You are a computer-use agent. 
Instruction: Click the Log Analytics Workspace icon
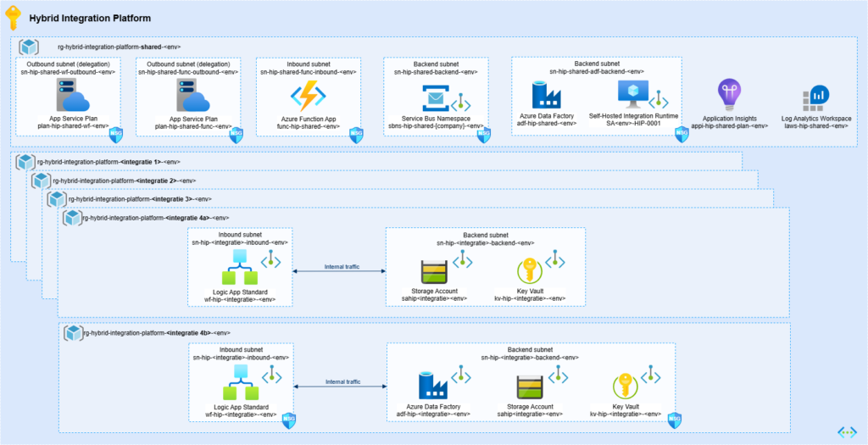[817, 97]
